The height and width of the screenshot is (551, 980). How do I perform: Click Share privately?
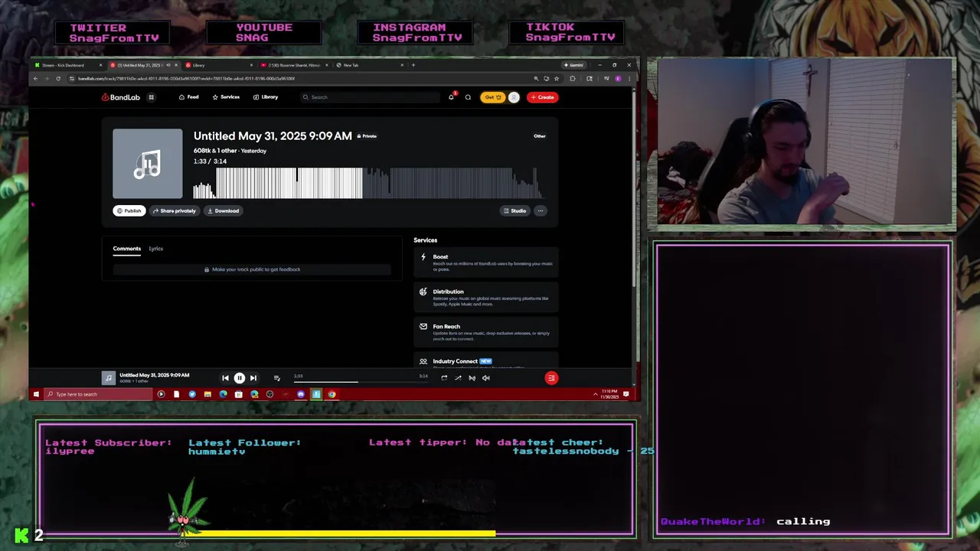pos(175,210)
